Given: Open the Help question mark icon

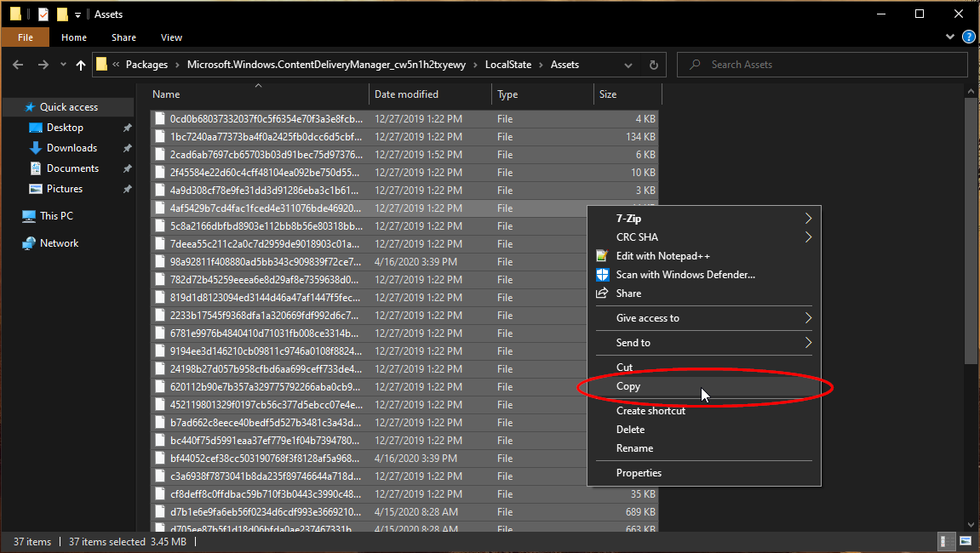Looking at the screenshot, I should (x=968, y=37).
